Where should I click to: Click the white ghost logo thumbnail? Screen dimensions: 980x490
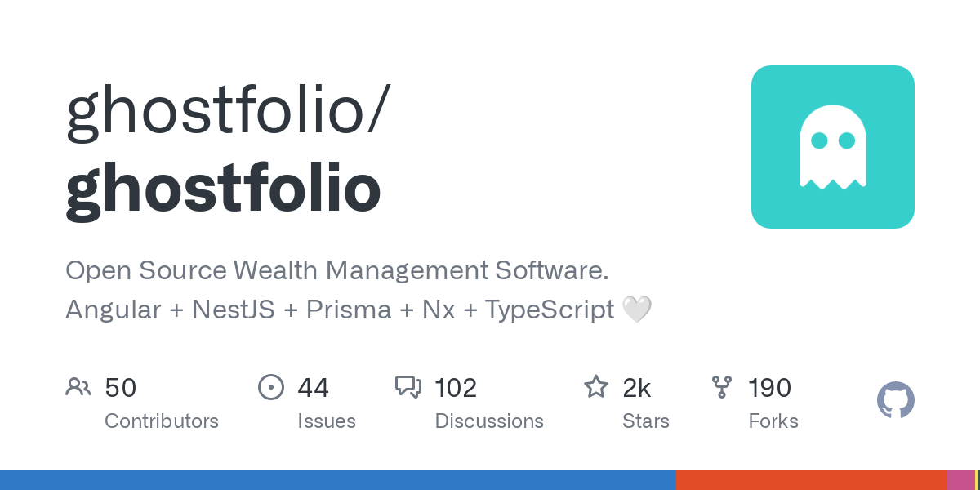832,147
